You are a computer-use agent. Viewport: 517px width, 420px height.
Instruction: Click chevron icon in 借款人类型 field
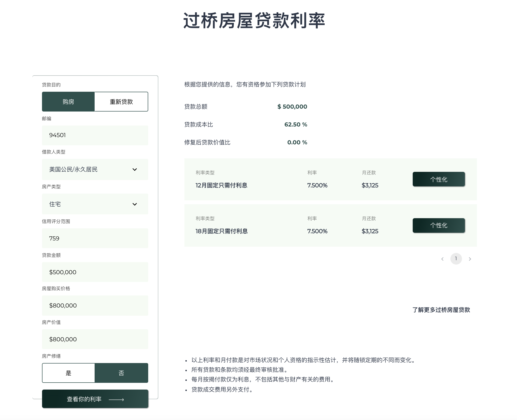(x=135, y=169)
